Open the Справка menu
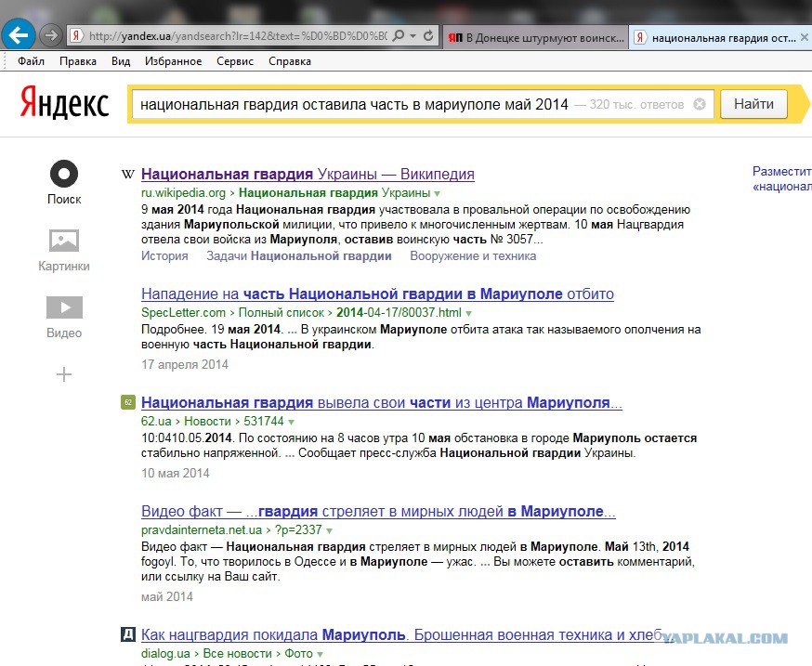 (x=290, y=61)
